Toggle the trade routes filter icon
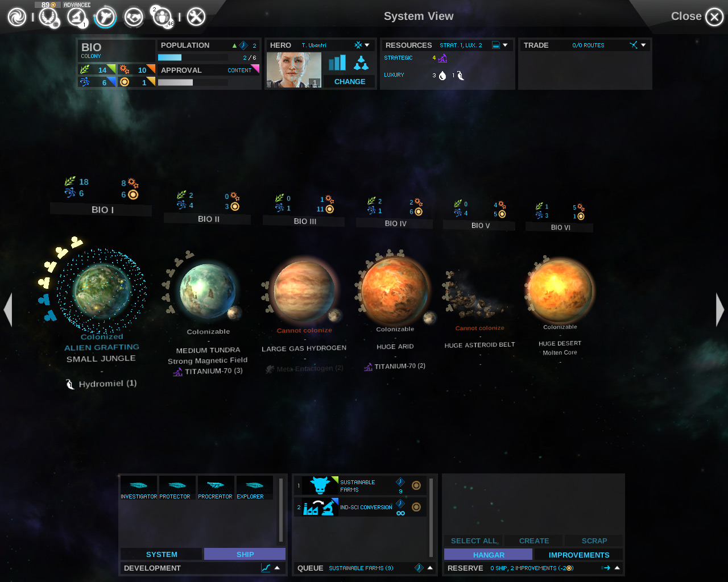The width and height of the screenshot is (728, 582). pyautogui.click(x=633, y=45)
